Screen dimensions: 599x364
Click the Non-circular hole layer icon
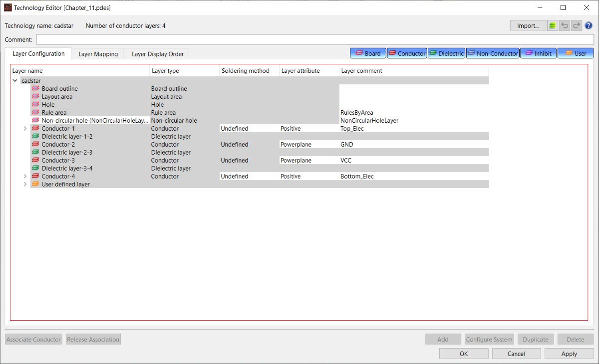35,121
